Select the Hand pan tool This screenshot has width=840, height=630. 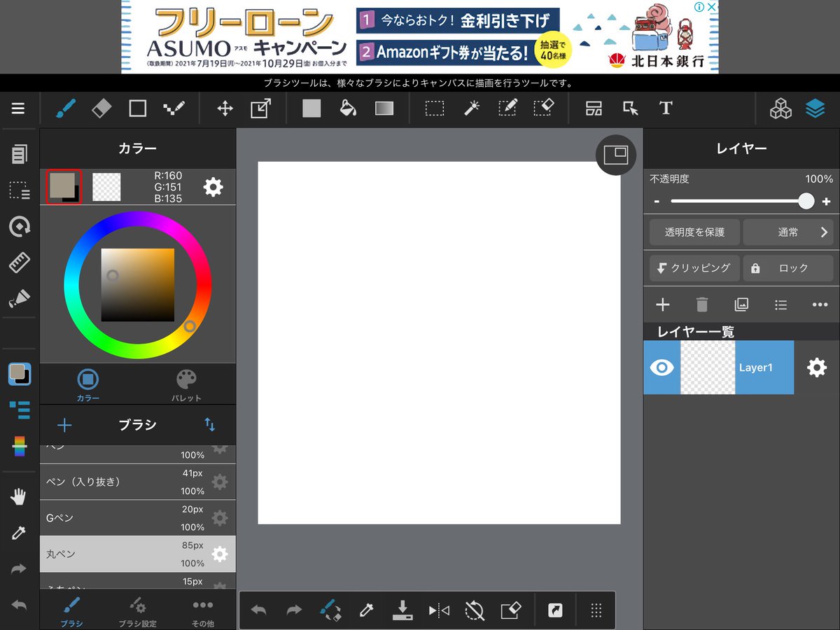(19, 498)
